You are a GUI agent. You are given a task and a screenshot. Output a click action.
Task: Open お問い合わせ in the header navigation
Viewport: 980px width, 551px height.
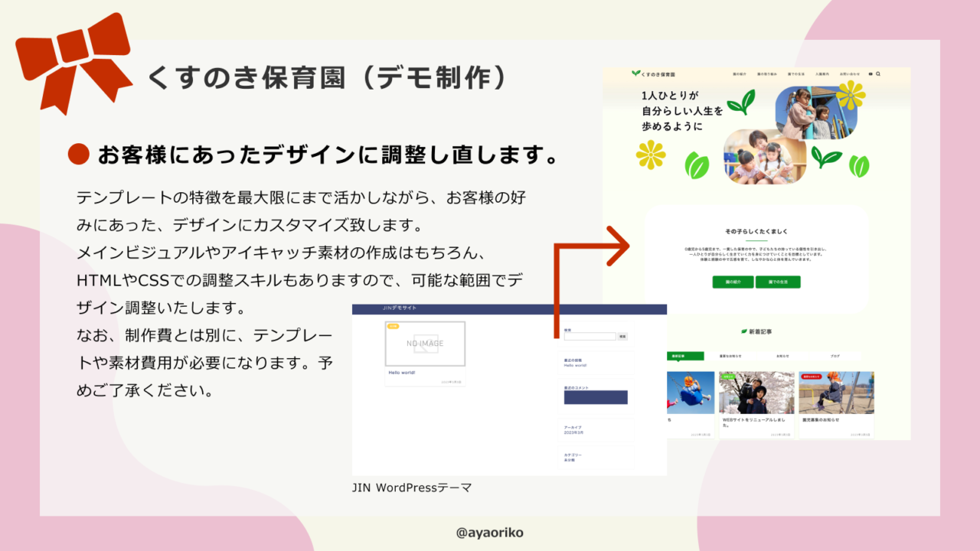pos(851,73)
